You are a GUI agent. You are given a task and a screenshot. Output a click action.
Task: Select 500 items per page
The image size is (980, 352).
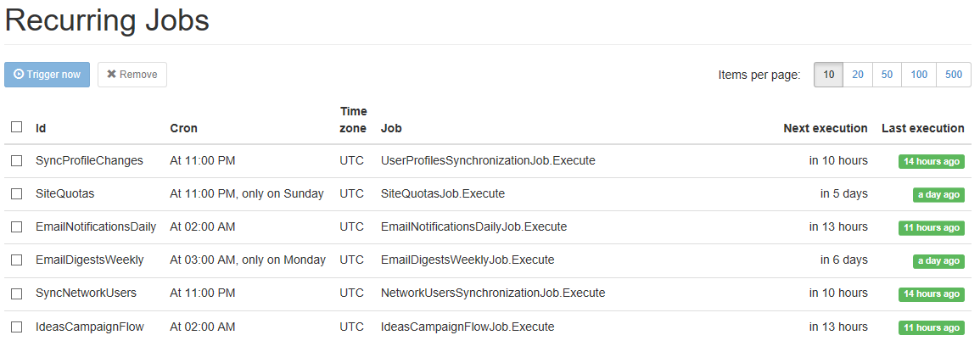[954, 75]
